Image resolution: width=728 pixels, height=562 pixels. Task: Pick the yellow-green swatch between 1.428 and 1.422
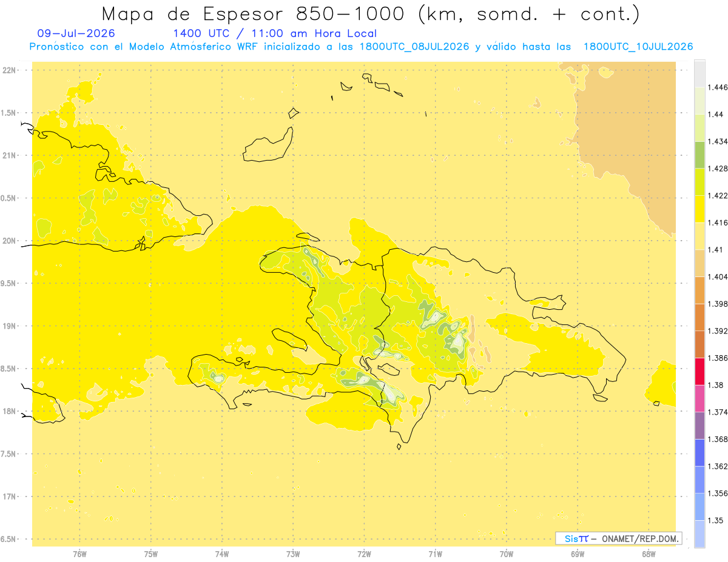[x=699, y=182]
